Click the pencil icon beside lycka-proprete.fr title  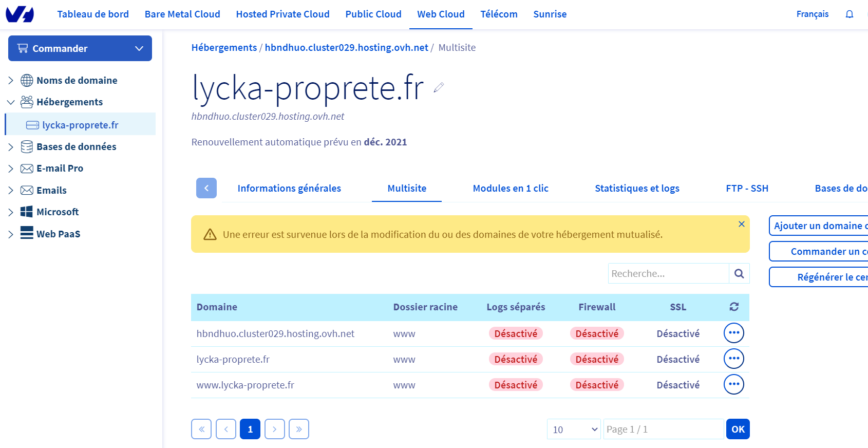pos(438,88)
